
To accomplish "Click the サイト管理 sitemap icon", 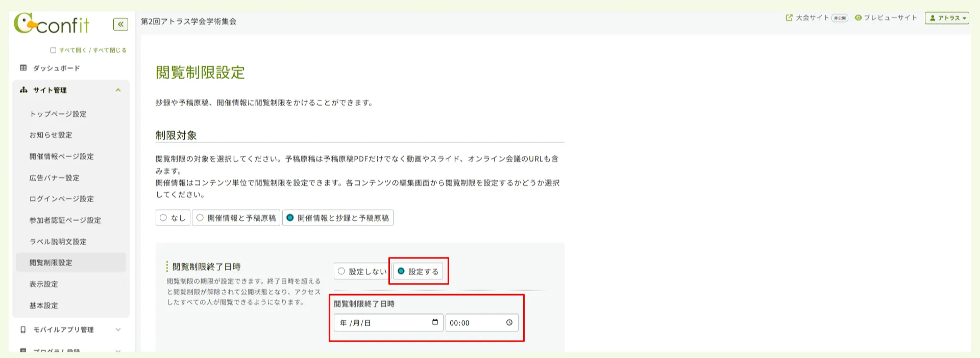I will (x=23, y=90).
